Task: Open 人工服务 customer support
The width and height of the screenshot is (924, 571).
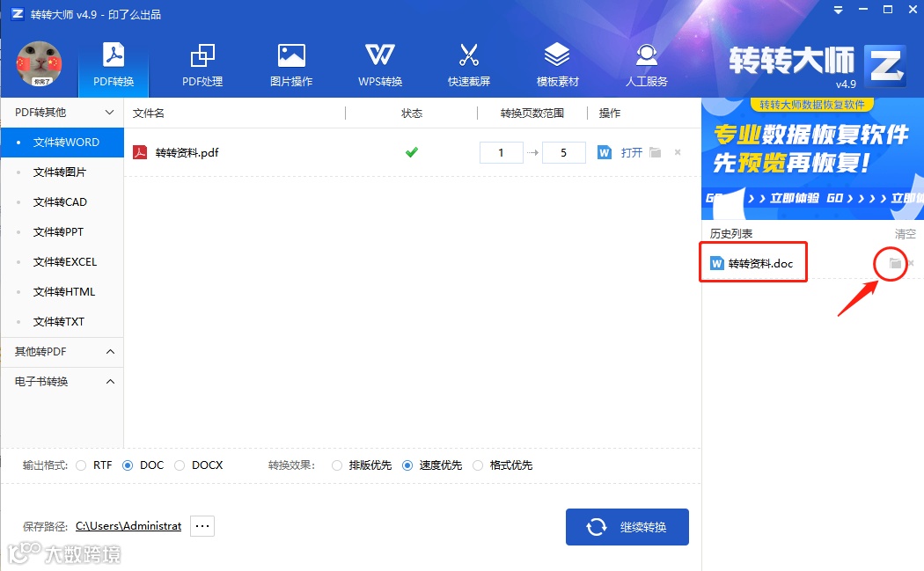Action: click(647, 66)
